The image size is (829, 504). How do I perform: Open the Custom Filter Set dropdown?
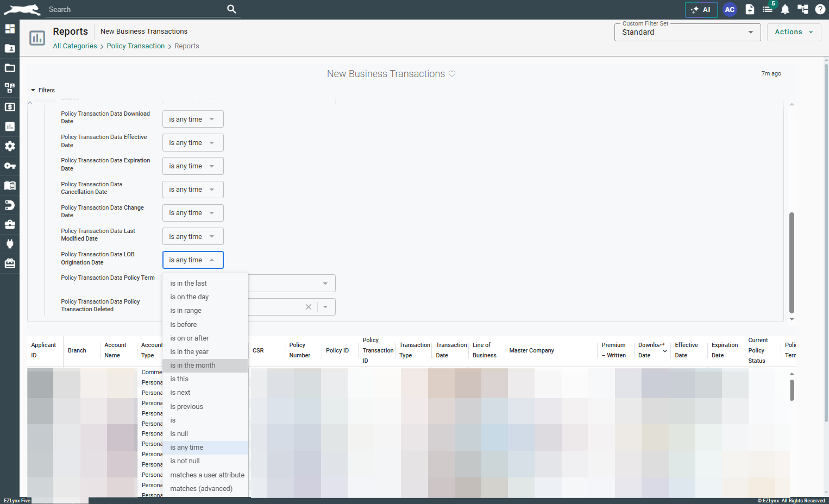688,32
